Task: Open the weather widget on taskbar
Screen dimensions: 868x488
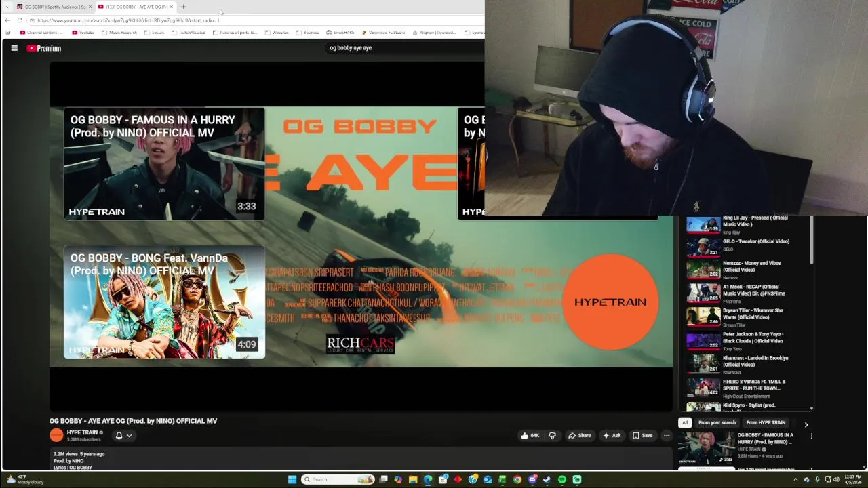Action: tap(25, 479)
